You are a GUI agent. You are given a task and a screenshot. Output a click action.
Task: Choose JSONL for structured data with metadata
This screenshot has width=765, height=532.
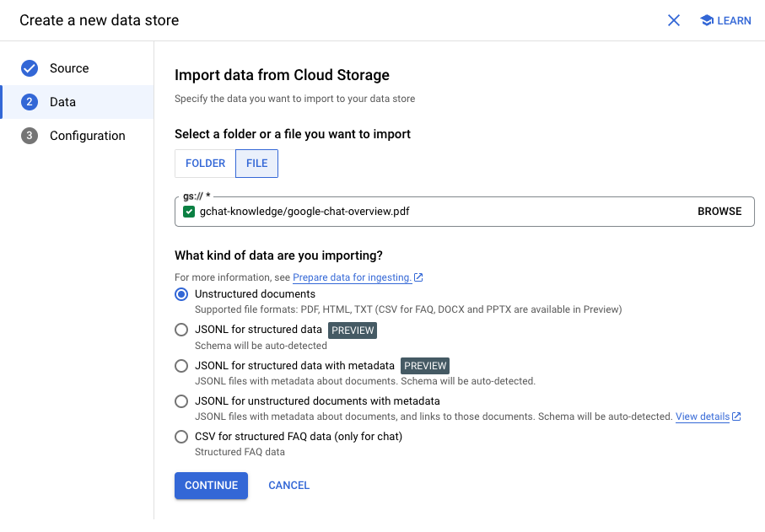181,366
